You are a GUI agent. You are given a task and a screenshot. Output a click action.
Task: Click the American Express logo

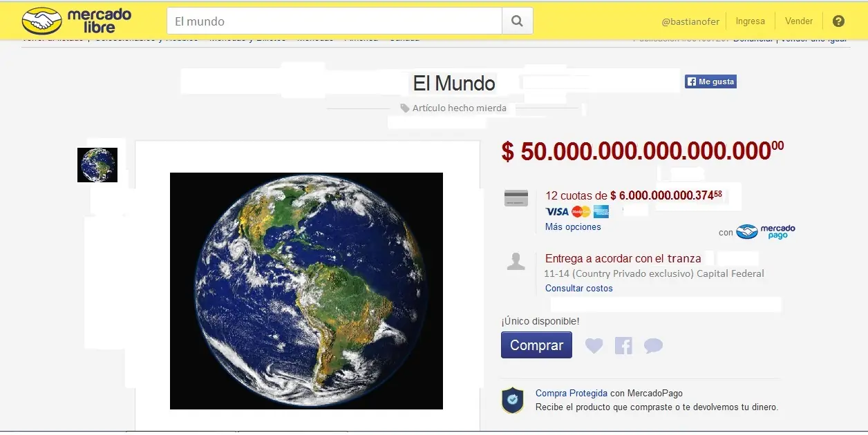[601, 212]
